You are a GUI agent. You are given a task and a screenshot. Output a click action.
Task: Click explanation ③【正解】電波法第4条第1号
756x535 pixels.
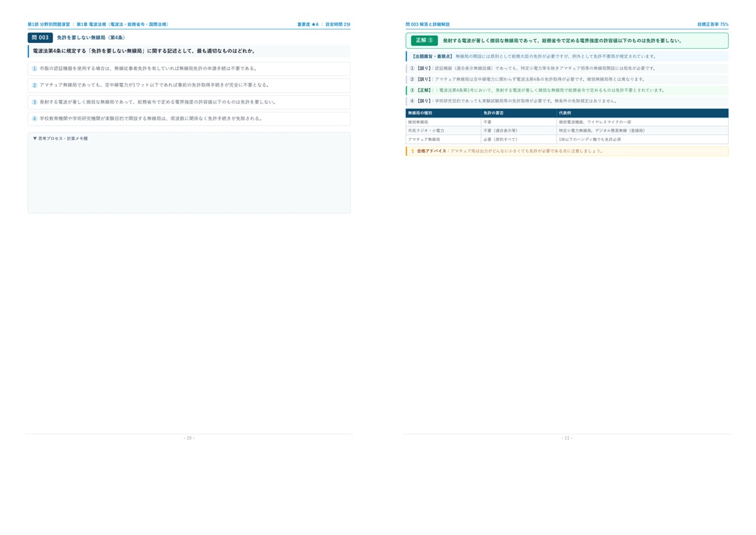(x=567, y=90)
